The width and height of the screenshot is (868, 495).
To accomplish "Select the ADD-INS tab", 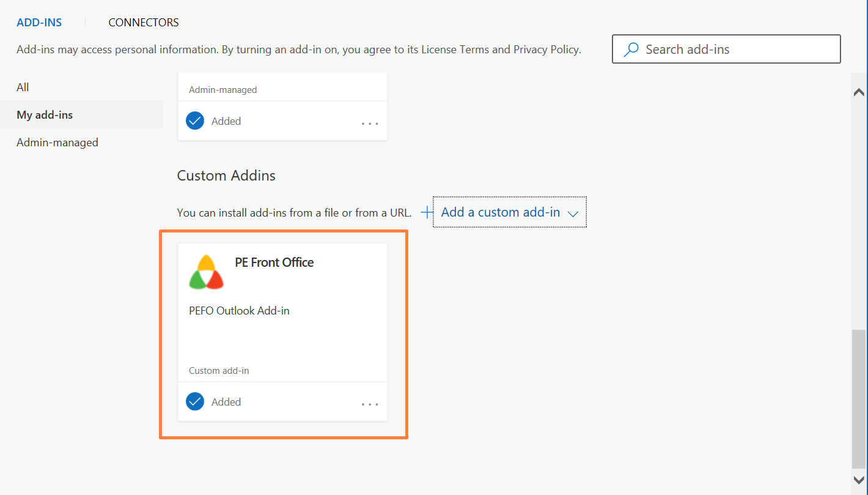I will tap(39, 23).
